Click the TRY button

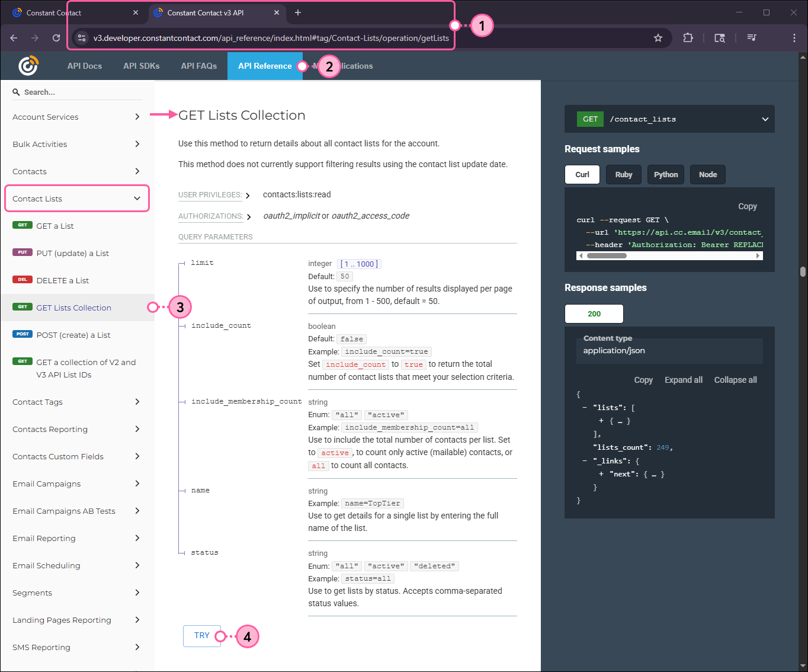click(202, 636)
